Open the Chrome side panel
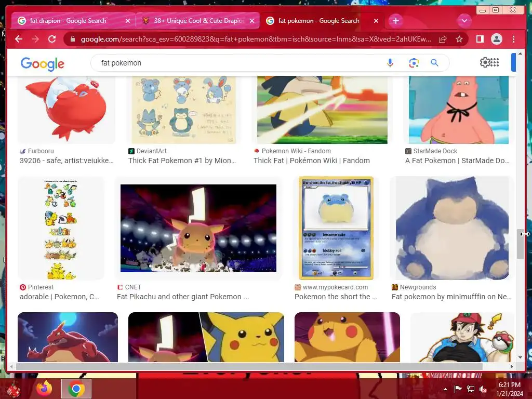This screenshot has height=399, width=532. [480, 39]
